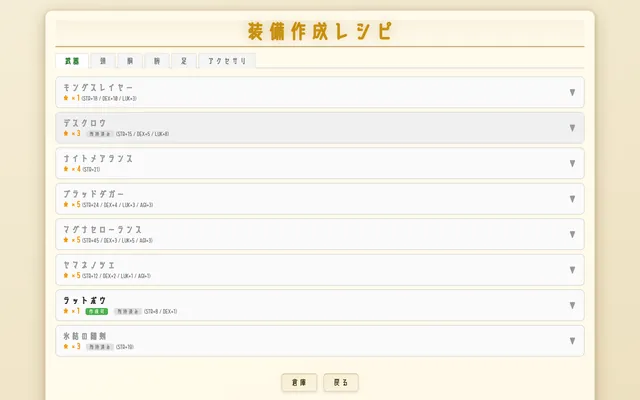Switch to the 胴 tab
Image resolution: width=640 pixels, height=400 pixels.
(130, 61)
